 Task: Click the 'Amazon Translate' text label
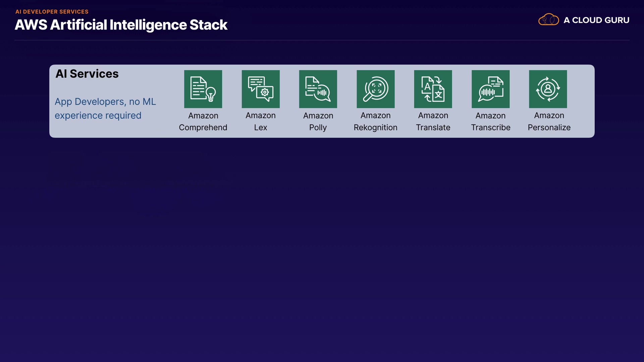click(x=433, y=121)
